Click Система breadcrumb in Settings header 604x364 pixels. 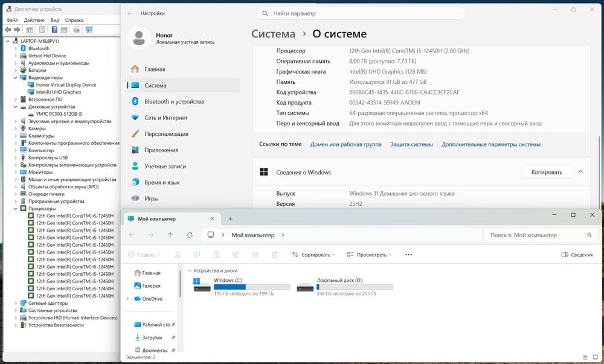(273, 34)
